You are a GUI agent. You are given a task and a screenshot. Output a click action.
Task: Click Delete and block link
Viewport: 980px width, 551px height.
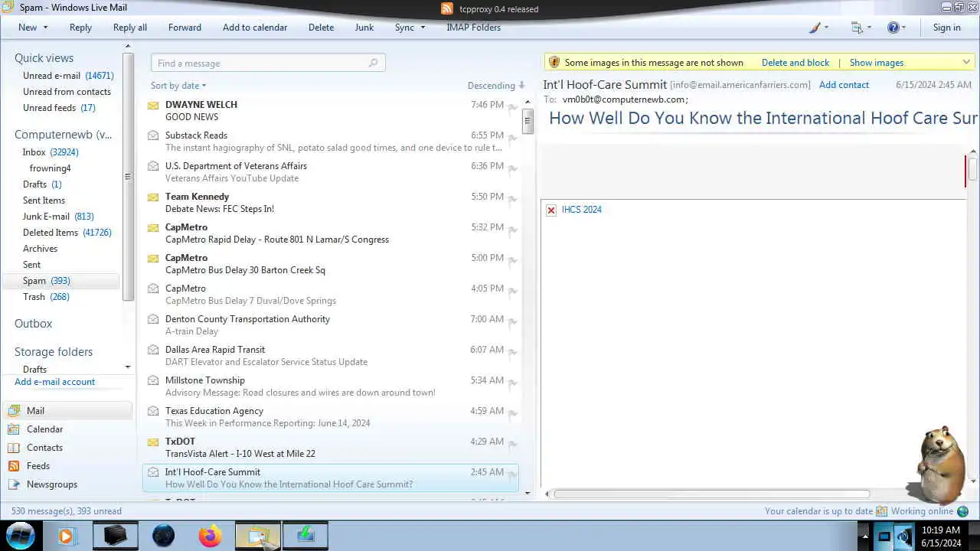click(x=795, y=63)
